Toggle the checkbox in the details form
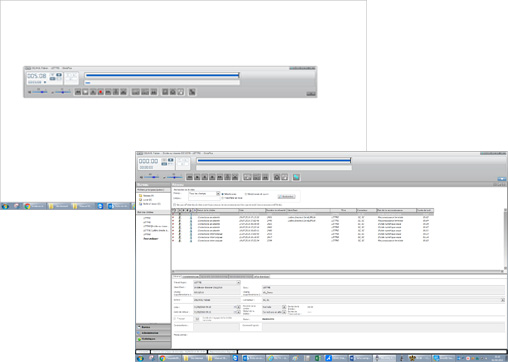508x362 pixels. (175, 319)
